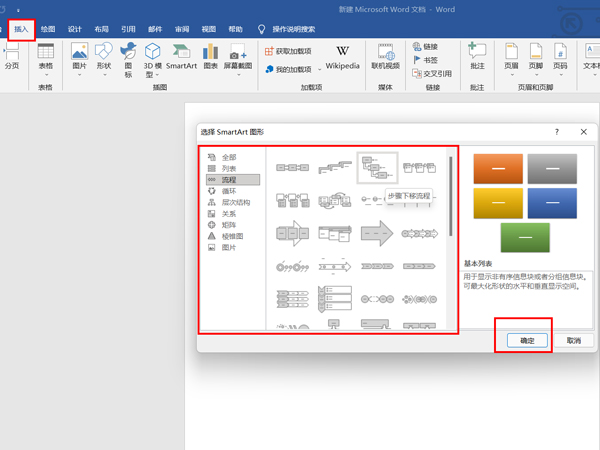Click the 交叉引用 cross-reference option

pos(431,73)
